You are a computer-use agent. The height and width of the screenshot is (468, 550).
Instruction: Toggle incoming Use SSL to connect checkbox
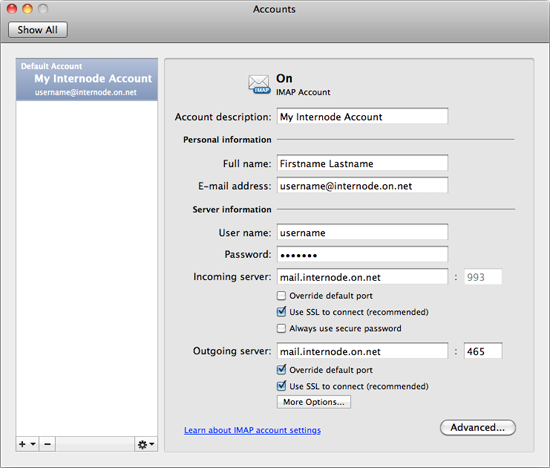(x=281, y=312)
